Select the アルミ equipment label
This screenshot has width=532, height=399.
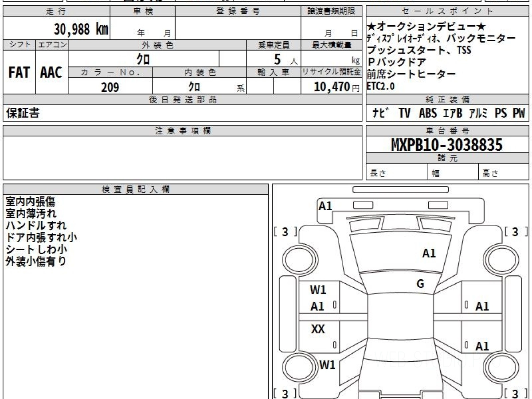[x=478, y=113]
